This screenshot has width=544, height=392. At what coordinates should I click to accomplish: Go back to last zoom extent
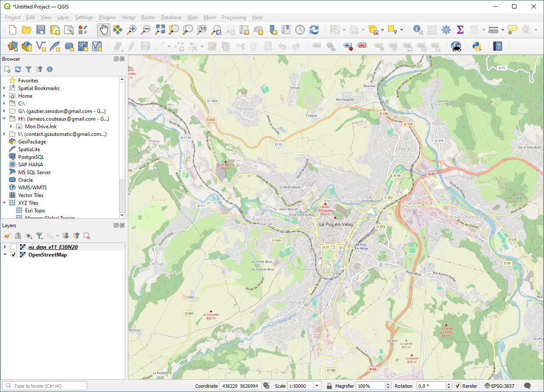pos(216,30)
